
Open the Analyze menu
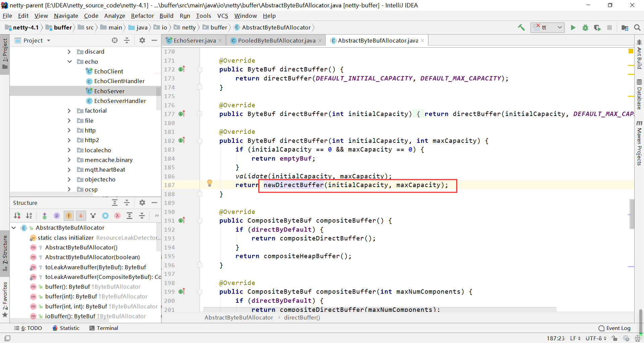[x=115, y=16]
